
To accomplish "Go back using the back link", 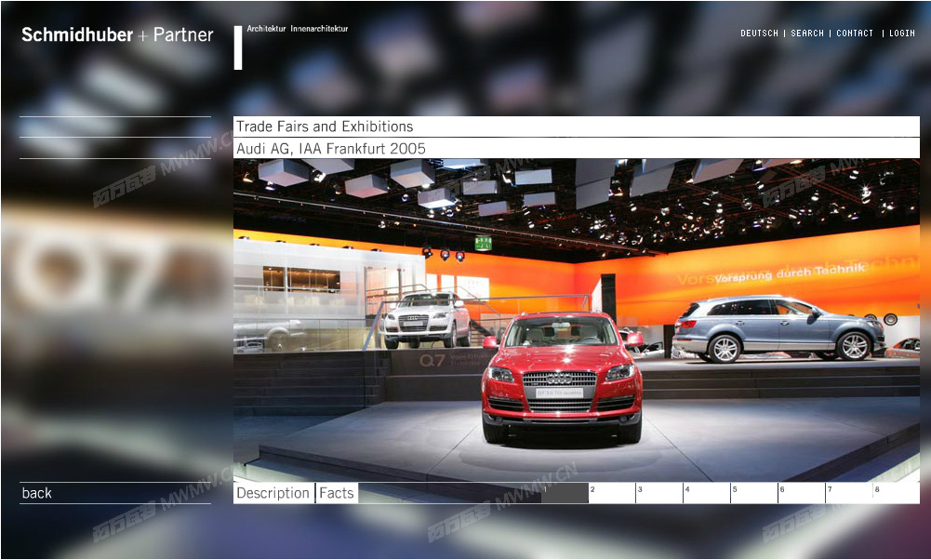I will [x=37, y=493].
